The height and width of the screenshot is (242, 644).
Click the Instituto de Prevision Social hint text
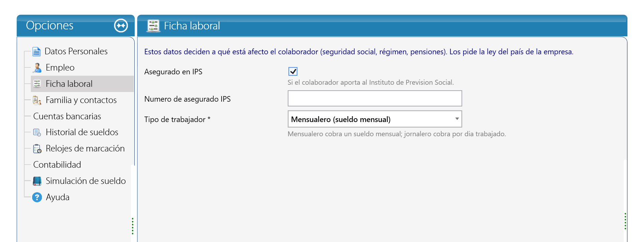click(x=370, y=82)
